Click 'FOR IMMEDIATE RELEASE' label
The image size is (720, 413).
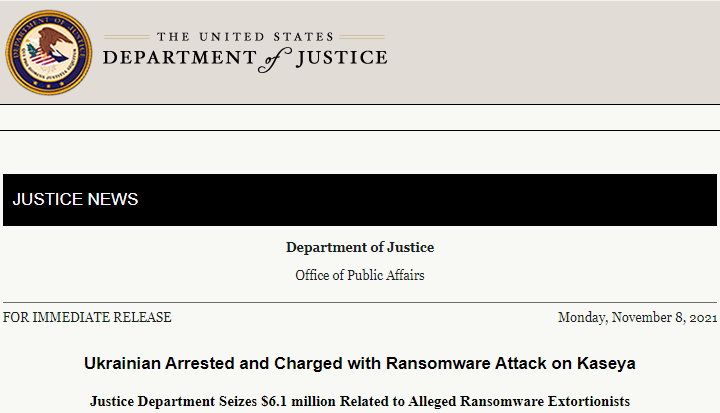87,317
